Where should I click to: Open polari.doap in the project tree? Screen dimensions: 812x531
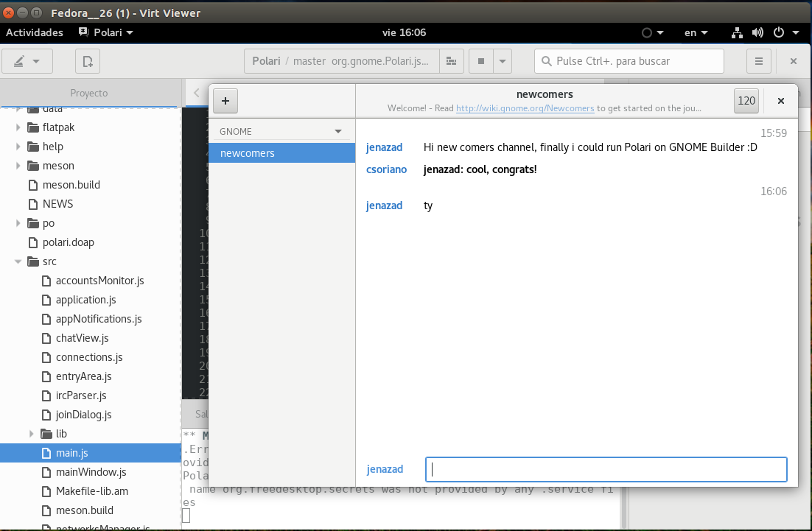coord(69,242)
